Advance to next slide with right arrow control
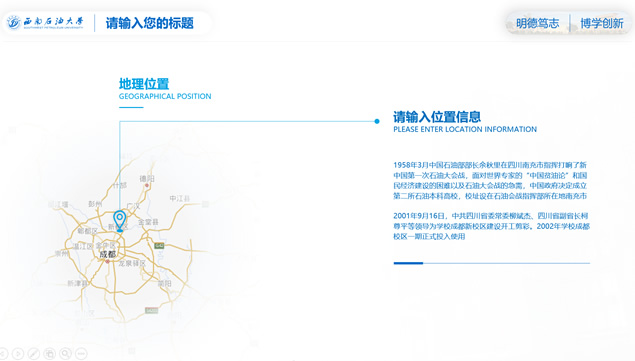Viewport: 635px width, 361px height. click(x=18, y=354)
